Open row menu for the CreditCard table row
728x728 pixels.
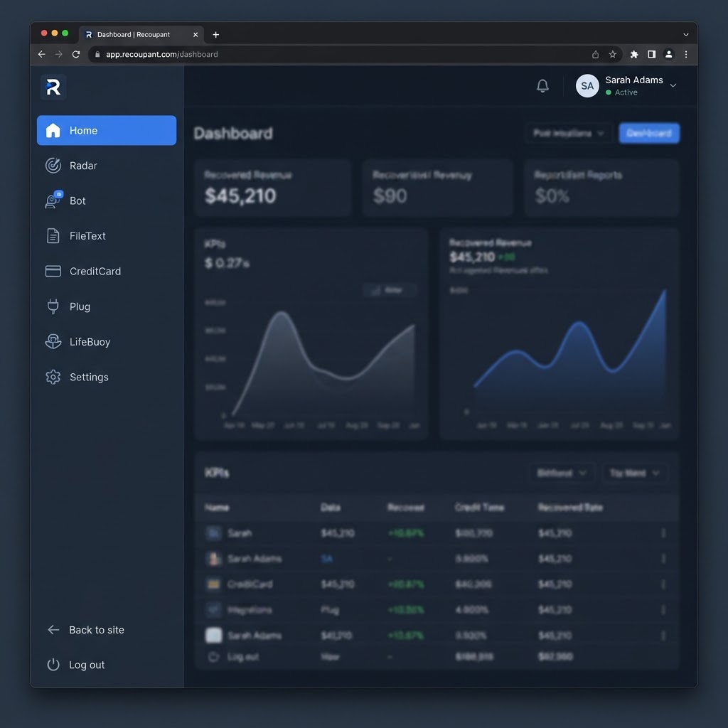(663, 584)
